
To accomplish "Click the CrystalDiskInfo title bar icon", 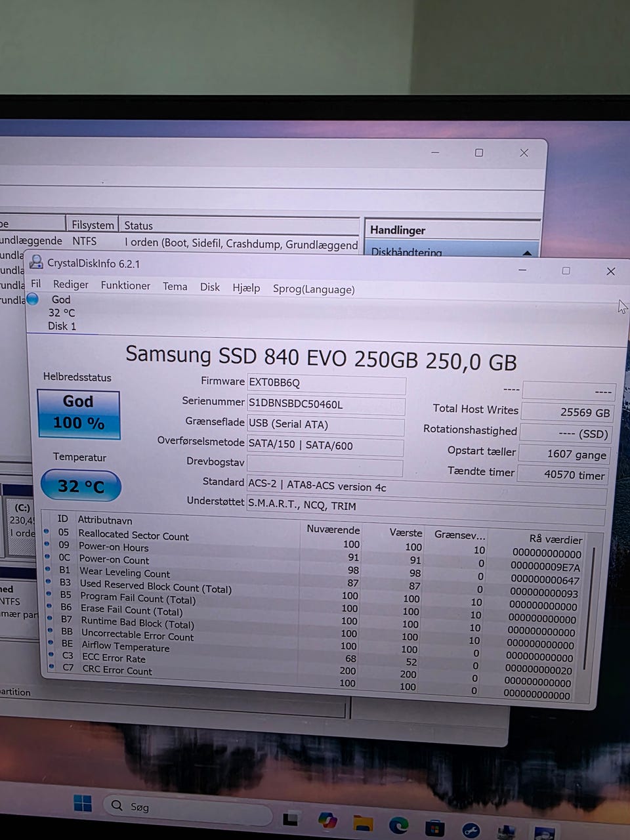I will tap(36, 262).
